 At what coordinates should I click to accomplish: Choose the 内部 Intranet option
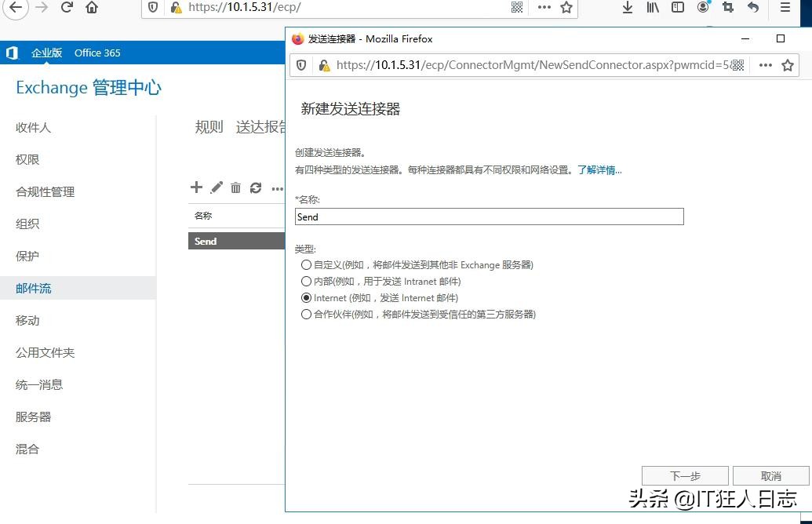(306, 281)
